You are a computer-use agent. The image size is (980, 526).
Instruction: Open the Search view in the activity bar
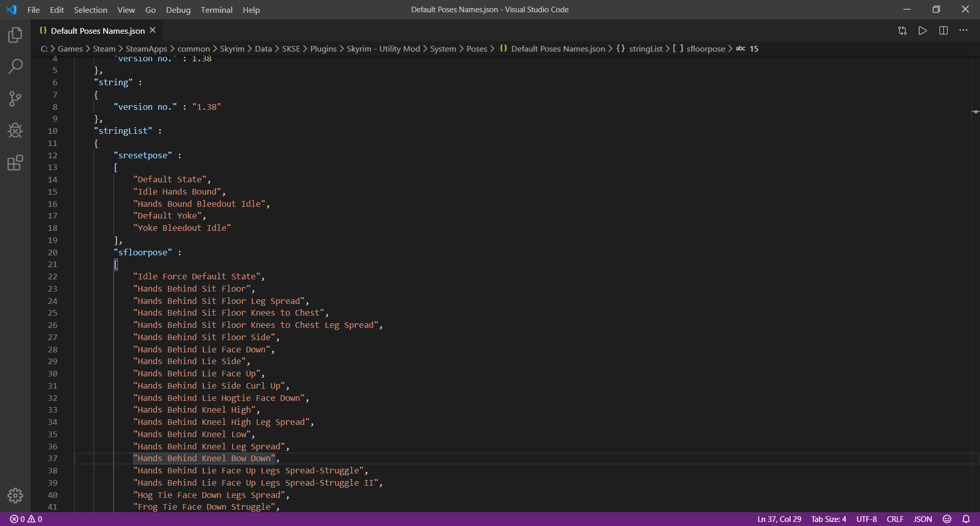(15, 66)
